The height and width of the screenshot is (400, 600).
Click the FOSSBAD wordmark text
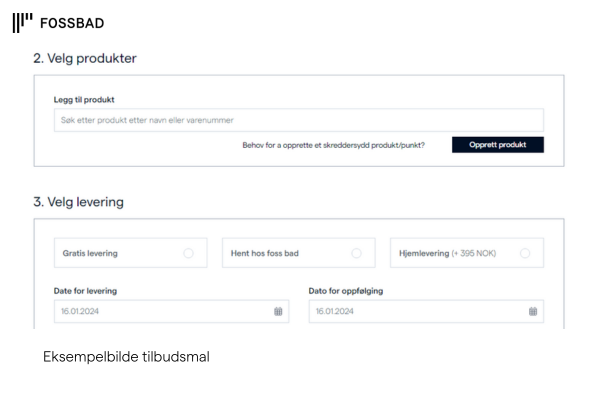tap(72, 23)
